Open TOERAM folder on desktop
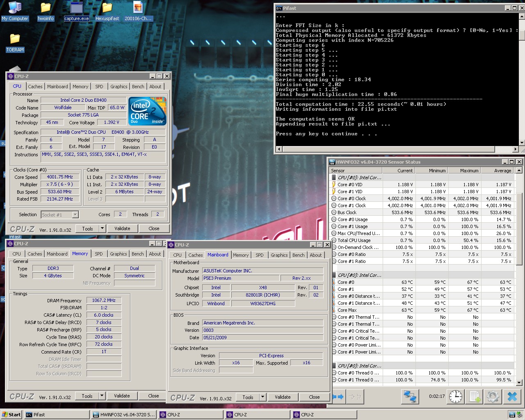Viewport: 525px width, 420px height. click(x=15, y=43)
